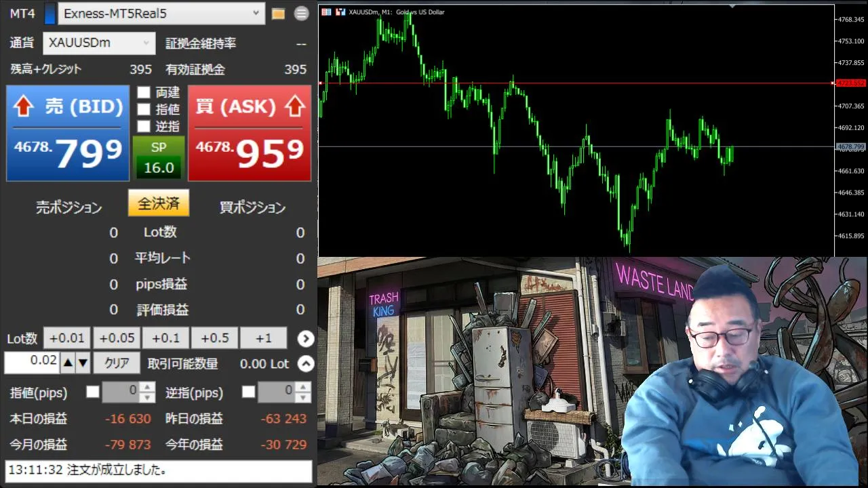Click the 今月の損益 value -79 873

pos(127,445)
